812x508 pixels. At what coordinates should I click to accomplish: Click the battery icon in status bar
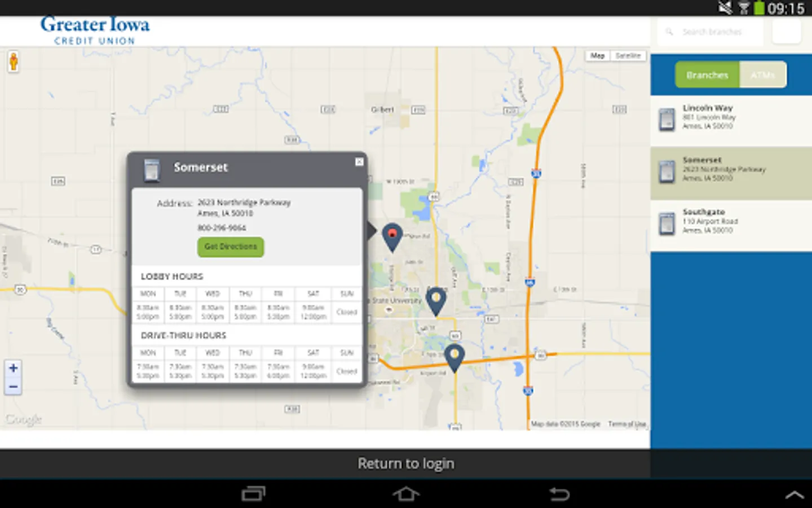760,8
